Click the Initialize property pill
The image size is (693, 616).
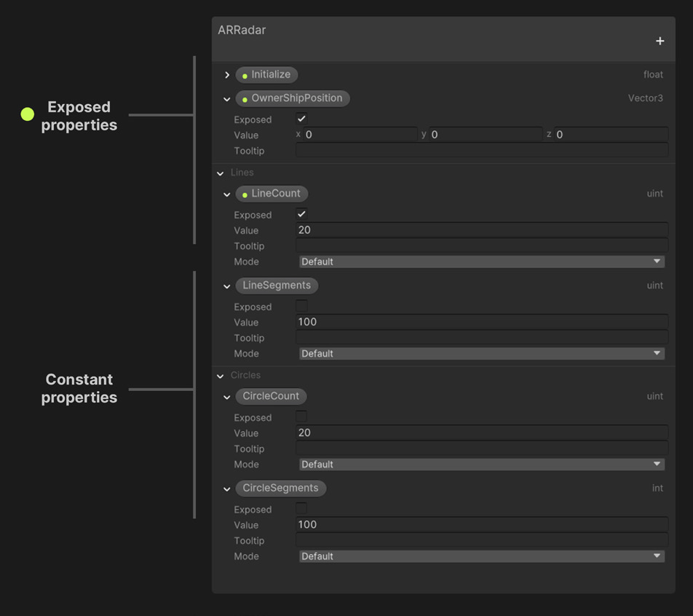pyautogui.click(x=266, y=74)
